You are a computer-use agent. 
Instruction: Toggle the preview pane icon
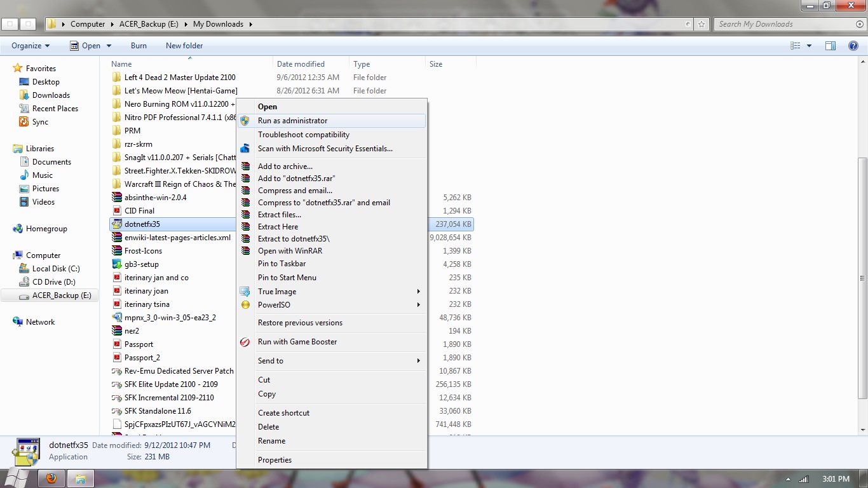point(830,46)
